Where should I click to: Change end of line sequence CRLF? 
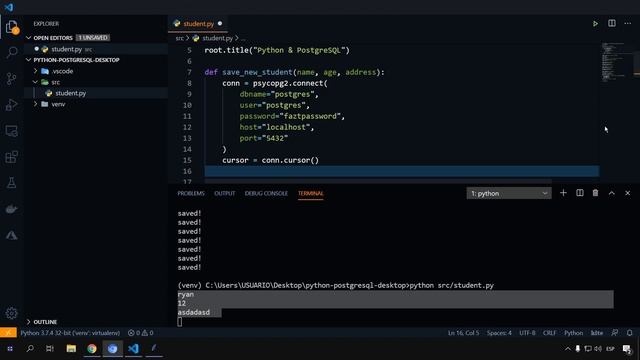549,333
